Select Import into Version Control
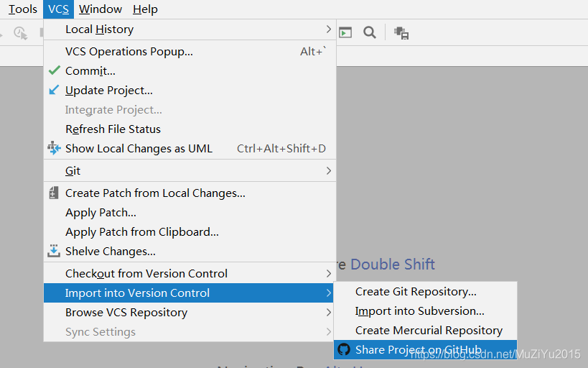Viewport: 588px width, 368px height. point(189,293)
